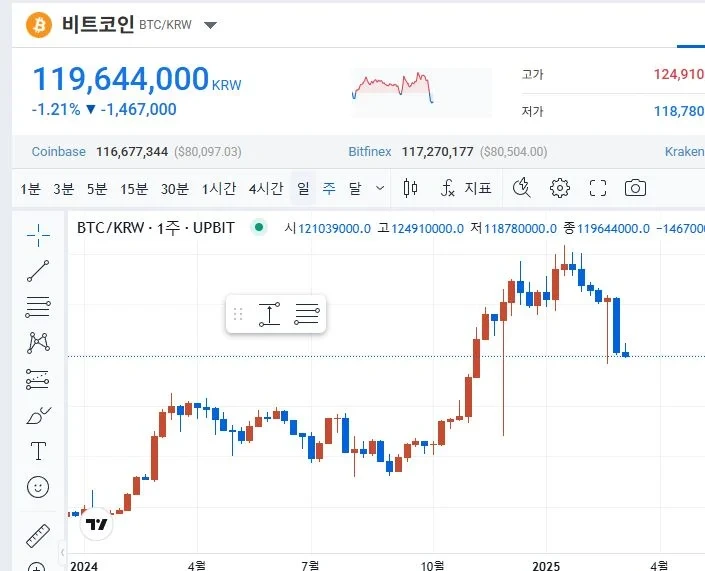Expand more time interval options
The height and width of the screenshot is (571, 705).
tap(380, 188)
